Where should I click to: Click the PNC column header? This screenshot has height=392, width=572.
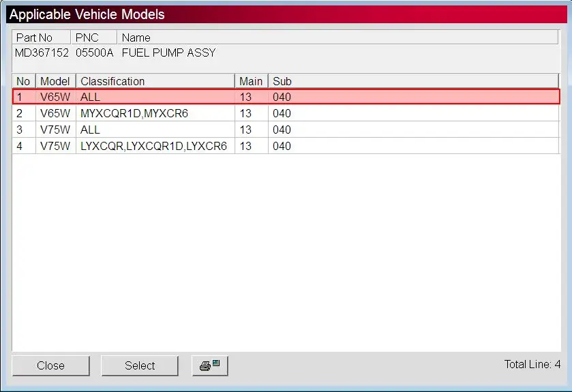pos(94,37)
